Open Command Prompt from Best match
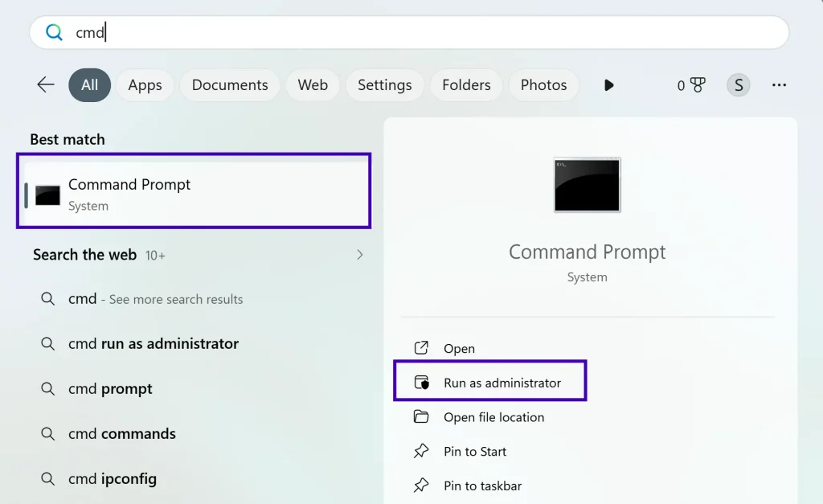 click(193, 191)
